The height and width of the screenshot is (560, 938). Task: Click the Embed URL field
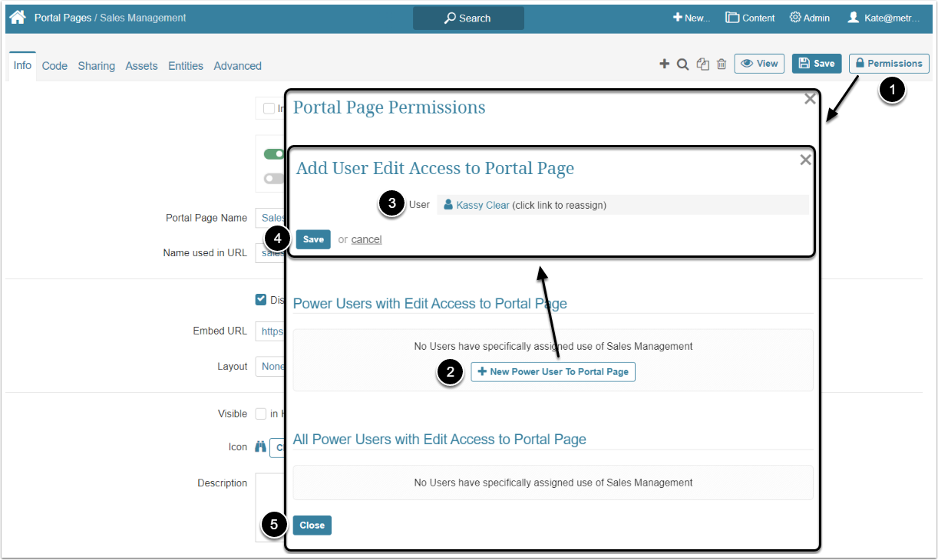tap(269, 331)
